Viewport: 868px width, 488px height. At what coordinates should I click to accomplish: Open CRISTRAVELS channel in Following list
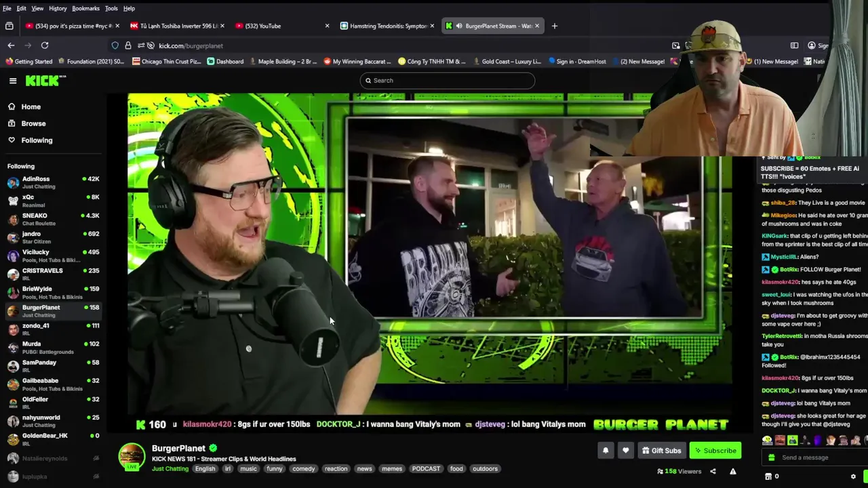coord(53,273)
